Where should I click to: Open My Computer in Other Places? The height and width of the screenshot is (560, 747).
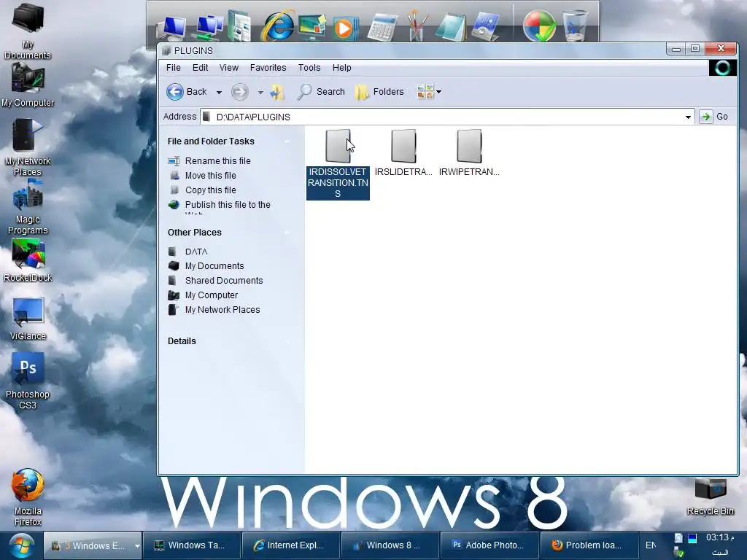(x=212, y=295)
